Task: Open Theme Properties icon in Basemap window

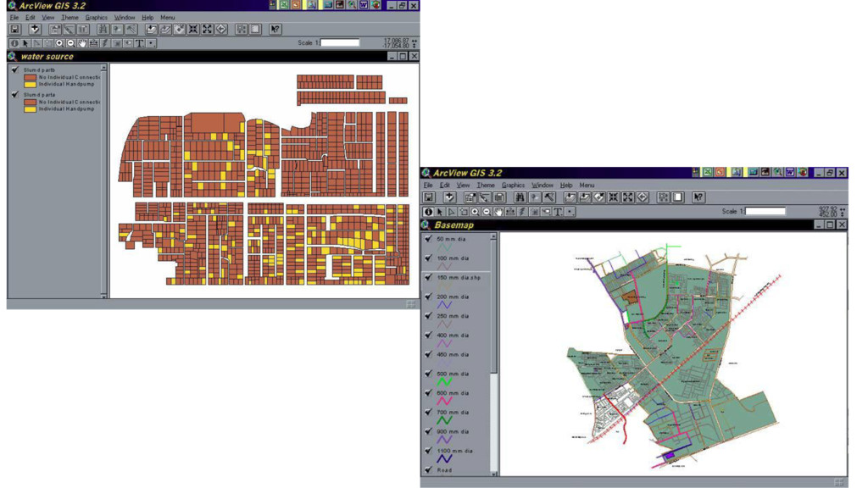Action: click(470, 197)
